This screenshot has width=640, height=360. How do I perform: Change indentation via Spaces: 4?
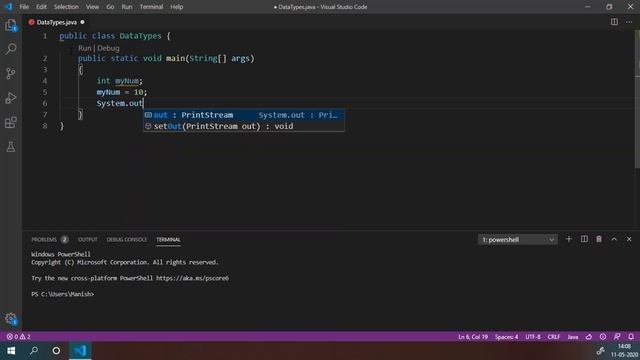pyautogui.click(x=506, y=337)
